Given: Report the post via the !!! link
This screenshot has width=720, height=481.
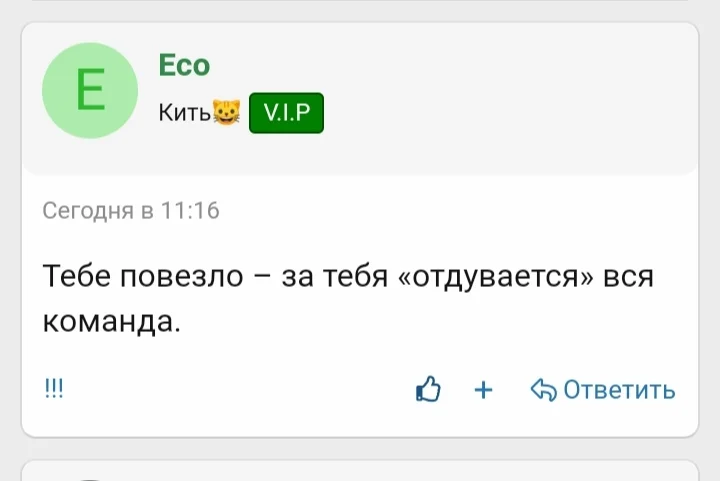Looking at the screenshot, I should tap(53, 389).
